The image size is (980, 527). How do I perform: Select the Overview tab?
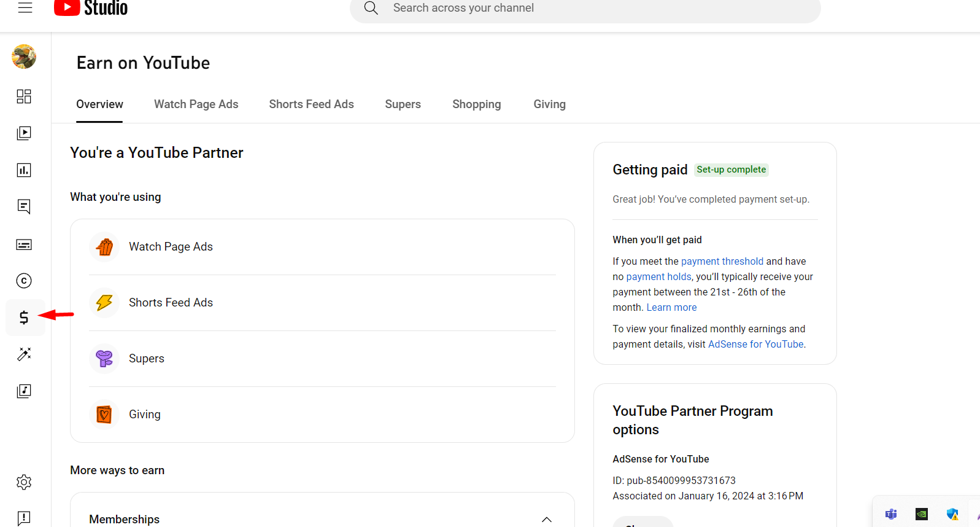pos(99,104)
